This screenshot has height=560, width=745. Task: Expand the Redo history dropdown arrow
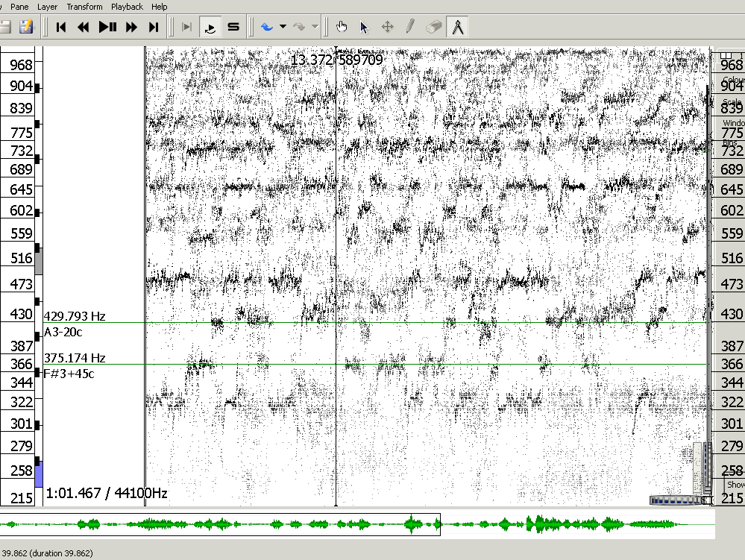point(315,28)
